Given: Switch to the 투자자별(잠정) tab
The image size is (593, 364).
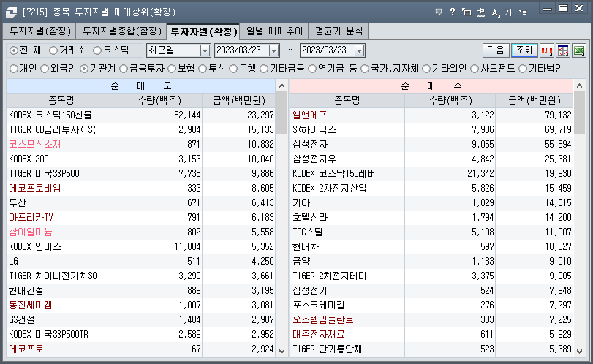Looking at the screenshot, I should pyautogui.click(x=39, y=31).
